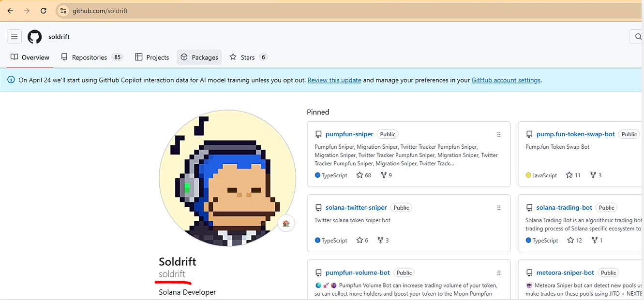
Task: Click the GitHub Octocat logo
Action: (35, 37)
